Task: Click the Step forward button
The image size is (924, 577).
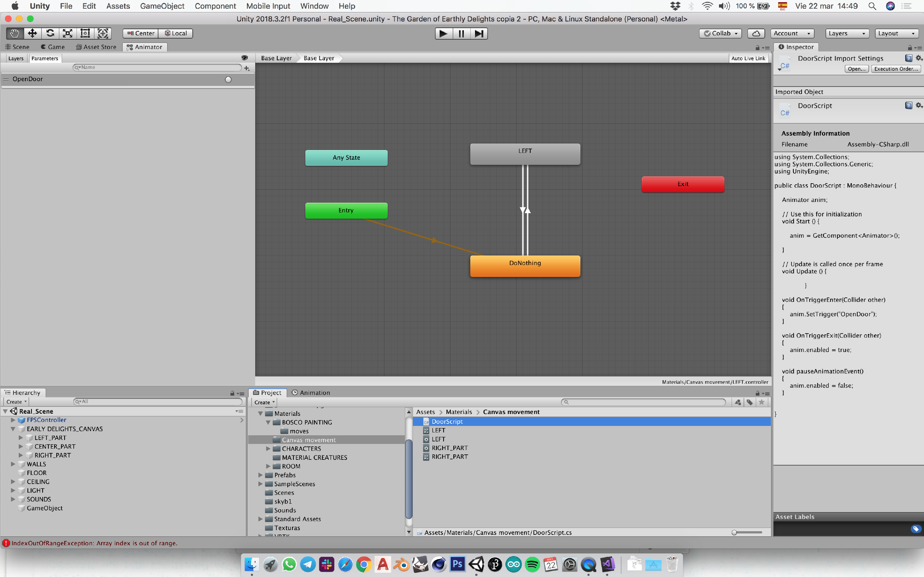Action: [x=479, y=34]
